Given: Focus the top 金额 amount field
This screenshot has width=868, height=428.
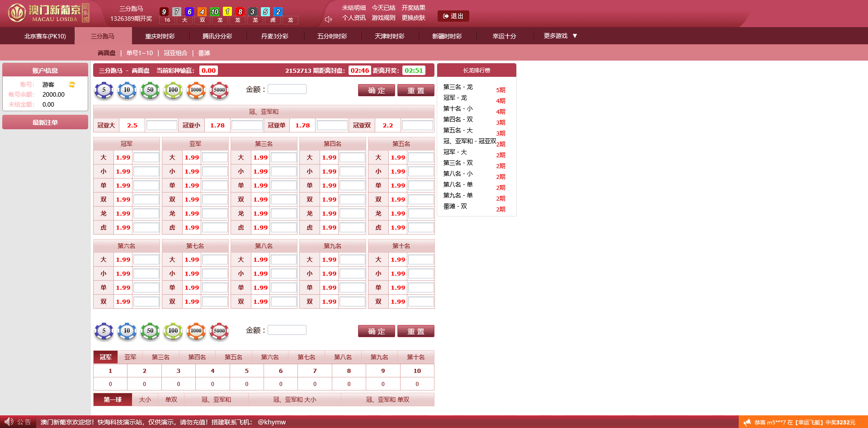Looking at the screenshot, I should point(287,89).
